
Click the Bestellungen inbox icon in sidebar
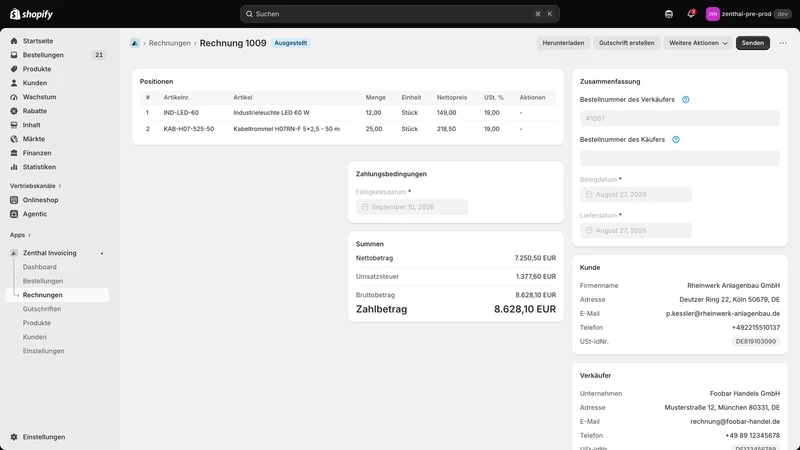(14, 55)
